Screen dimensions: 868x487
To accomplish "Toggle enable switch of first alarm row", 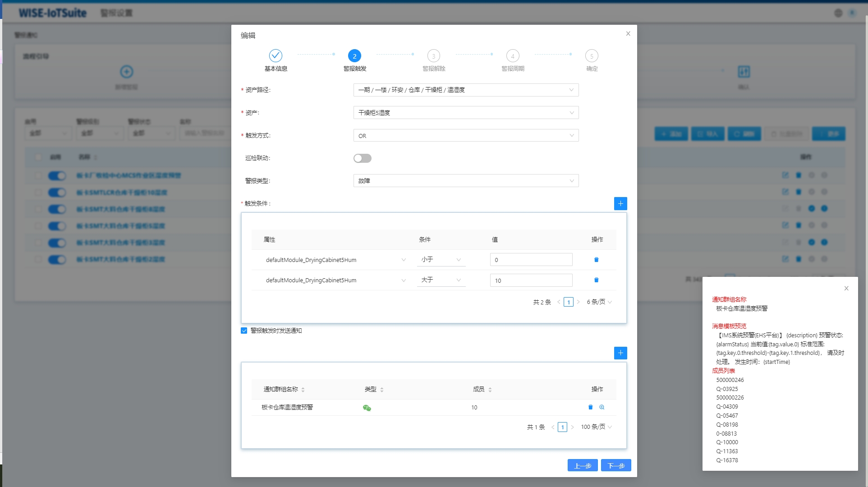I will click(x=57, y=176).
